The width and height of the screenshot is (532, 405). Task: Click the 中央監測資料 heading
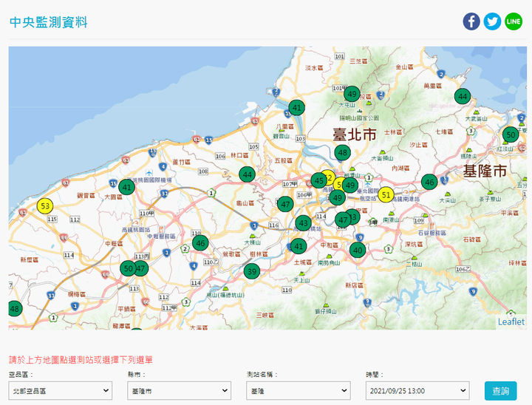pos(49,22)
